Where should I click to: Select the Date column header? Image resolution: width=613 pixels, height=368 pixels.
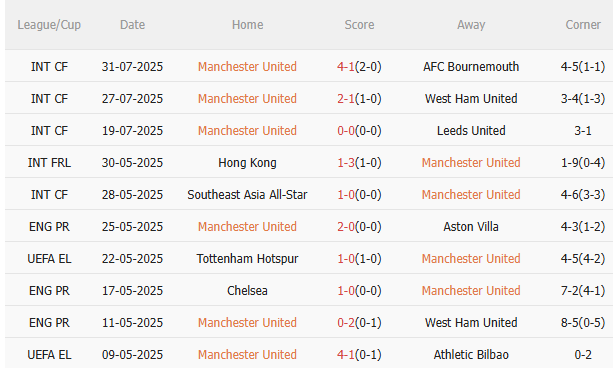click(132, 25)
